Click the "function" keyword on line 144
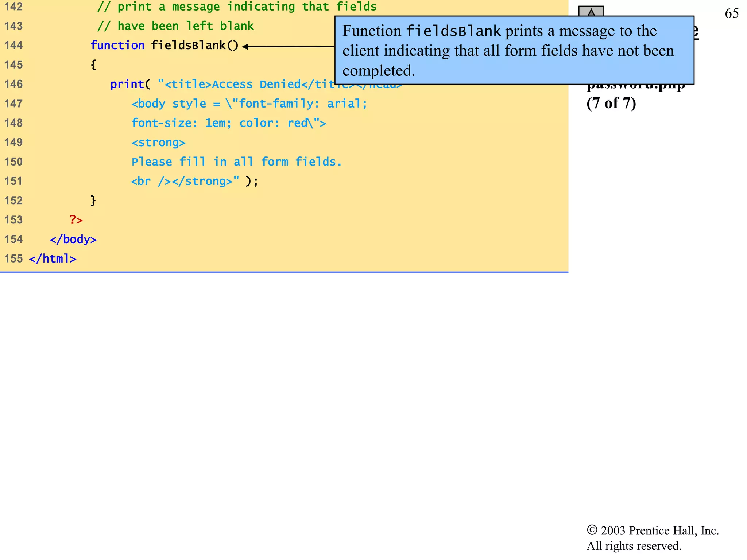 [x=117, y=45]
